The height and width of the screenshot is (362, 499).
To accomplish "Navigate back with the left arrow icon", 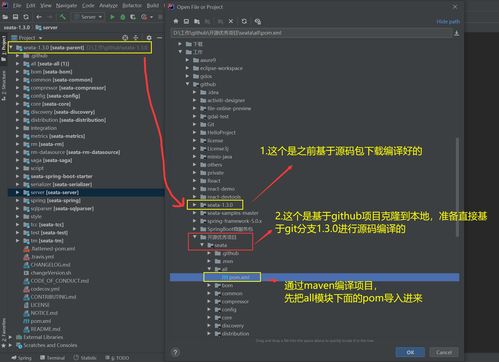I will [x=39, y=17].
